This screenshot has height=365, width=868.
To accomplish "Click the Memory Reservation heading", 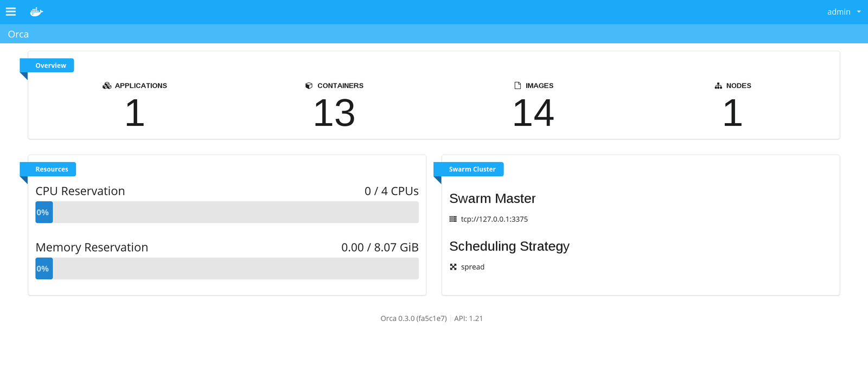I will tap(92, 247).
